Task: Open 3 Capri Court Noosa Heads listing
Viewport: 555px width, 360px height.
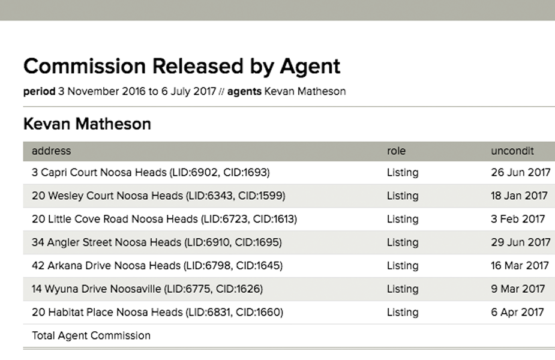Action: click(x=151, y=172)
